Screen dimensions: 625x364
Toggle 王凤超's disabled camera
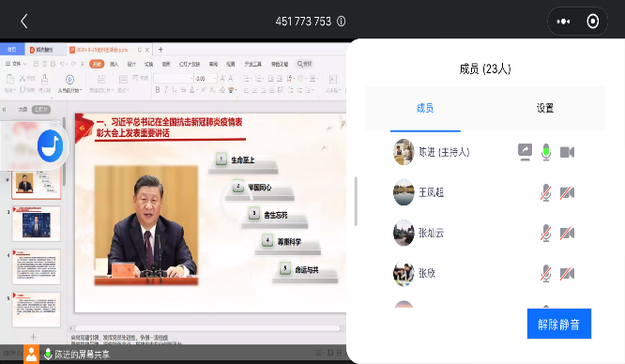pyautogui.click(x=567, y=193)
